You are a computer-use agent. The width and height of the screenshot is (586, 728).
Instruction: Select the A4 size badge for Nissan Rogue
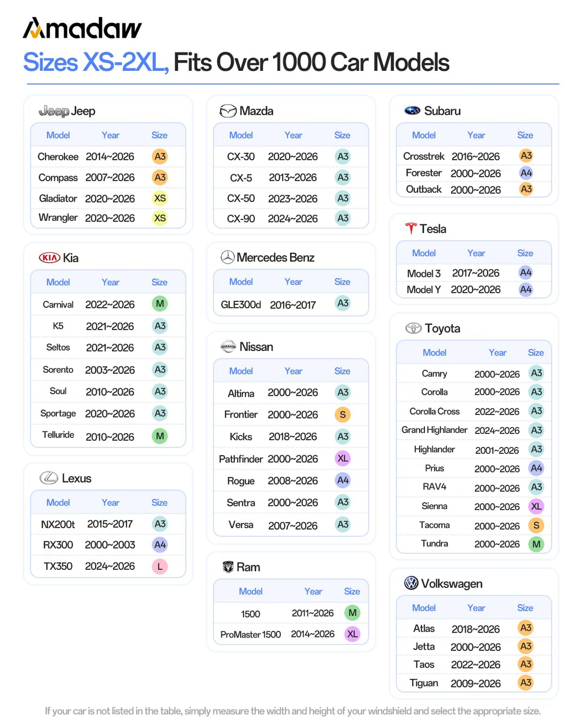tap(343, 480)
